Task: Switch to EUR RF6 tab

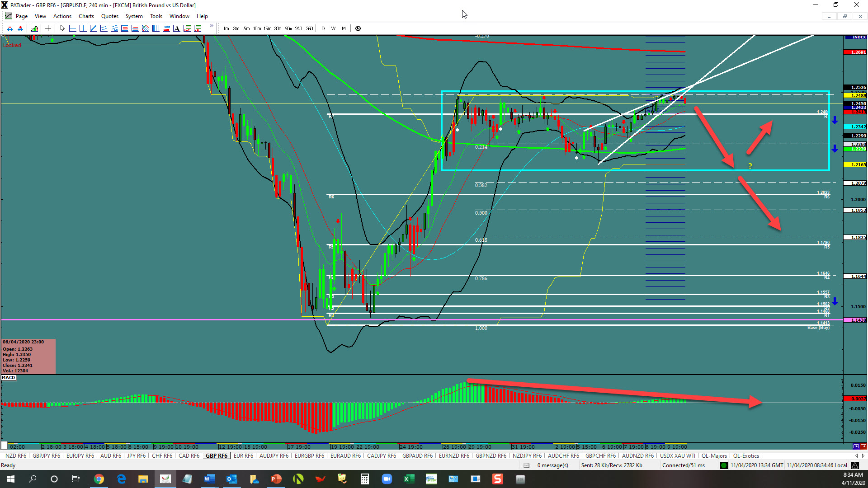Action: pyautogui.click(x=243, y=456)
